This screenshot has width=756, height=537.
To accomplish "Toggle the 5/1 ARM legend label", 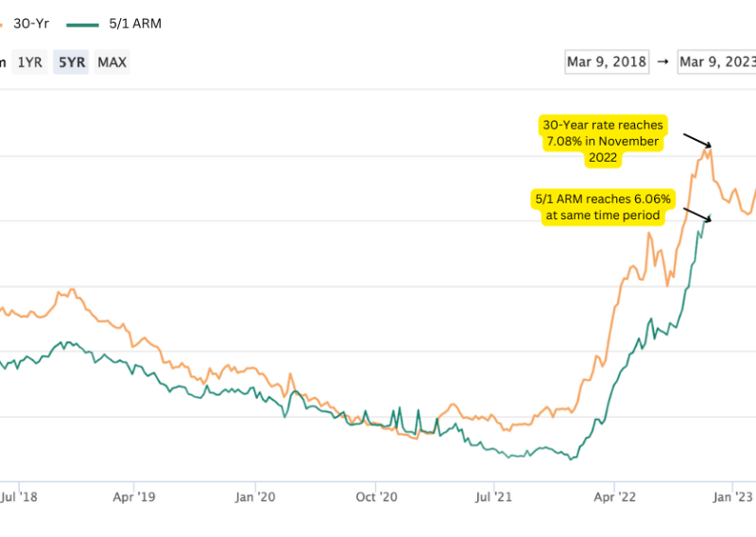I will click(136, 24).
